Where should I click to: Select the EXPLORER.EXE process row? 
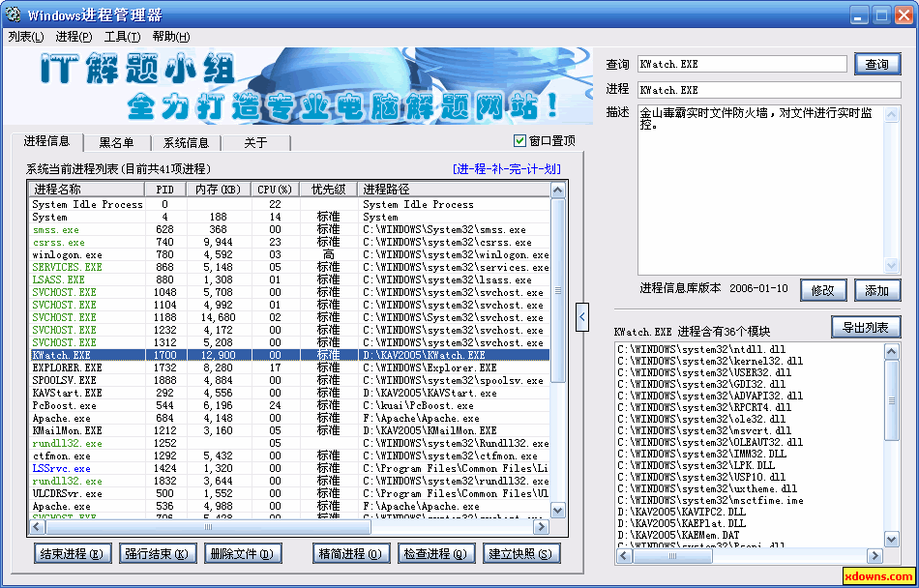pos(290,367)
